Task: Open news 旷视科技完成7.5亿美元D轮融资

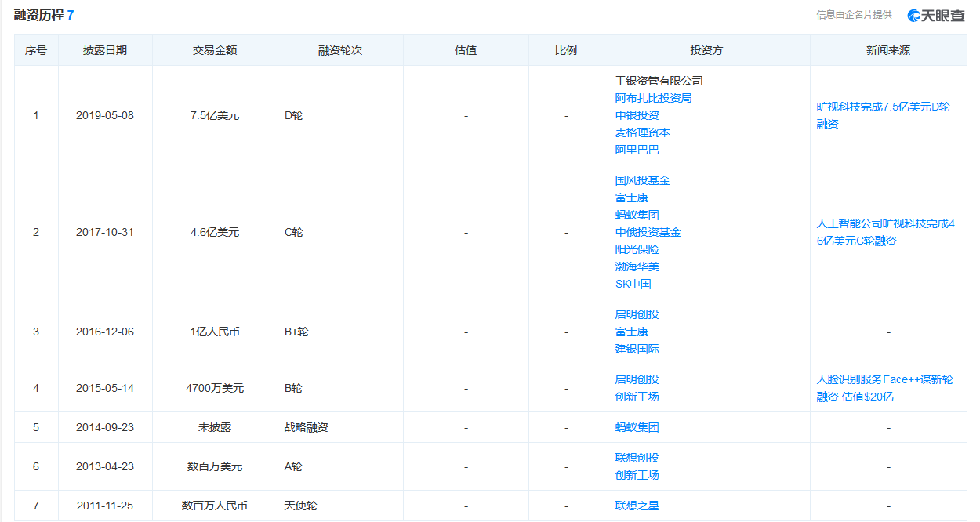Action: click(883, 115)
